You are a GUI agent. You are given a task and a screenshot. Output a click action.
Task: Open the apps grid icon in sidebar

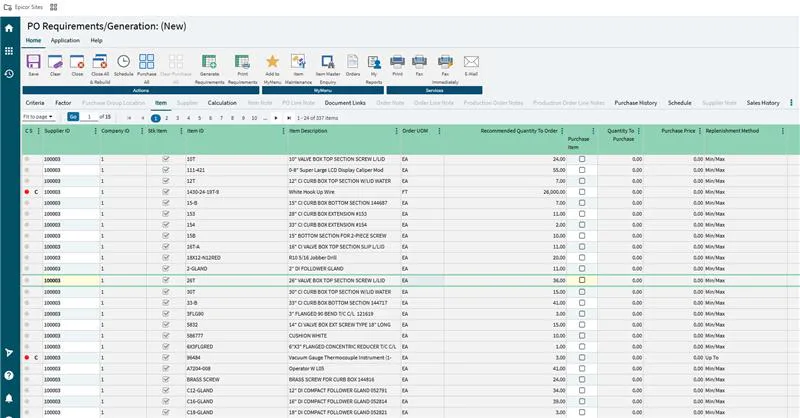pos(9,51)
